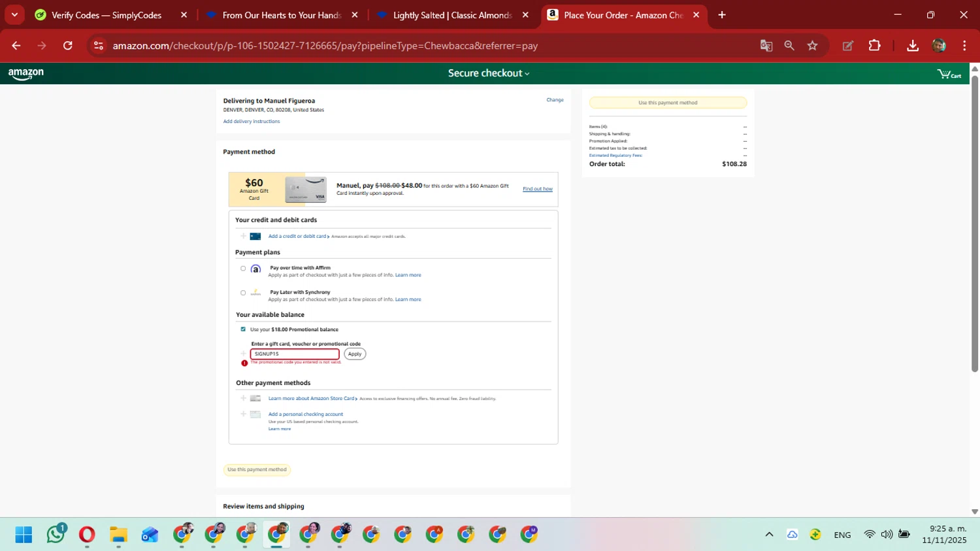The image size is (980, 551).
Task: Click the page vertical scrollbar thumb
Action: 975,224
